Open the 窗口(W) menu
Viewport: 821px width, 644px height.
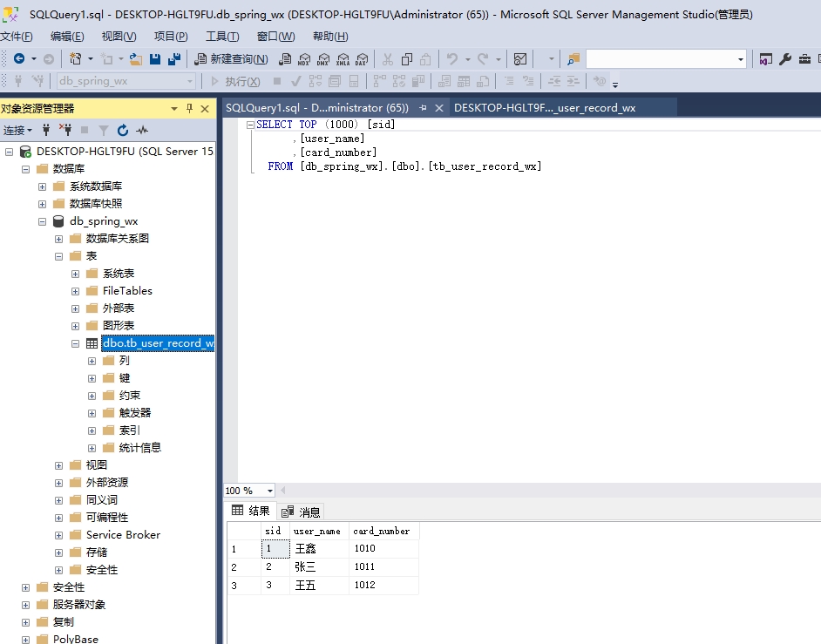(276, 36)
